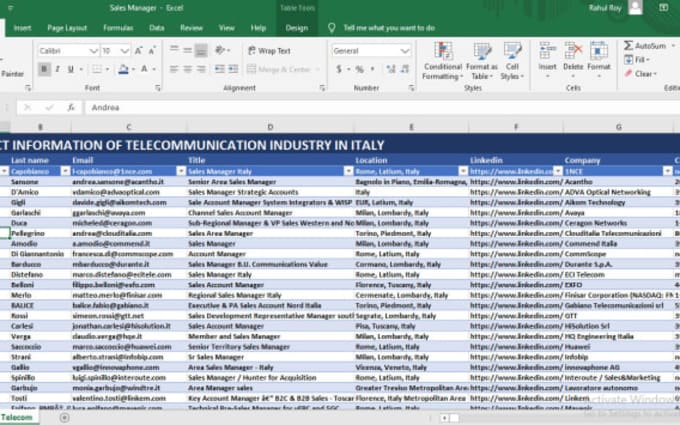The width and height of the screenshot is (680, 425).
Task: Click the Decrease Font Size icon
Action: [x=152, y=51]
